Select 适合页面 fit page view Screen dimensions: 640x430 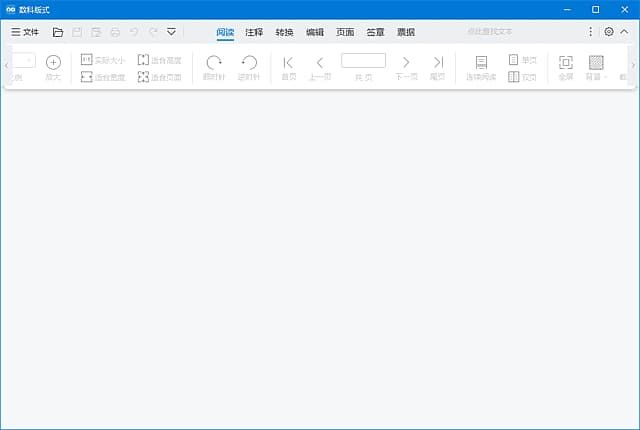pos(160,77)
